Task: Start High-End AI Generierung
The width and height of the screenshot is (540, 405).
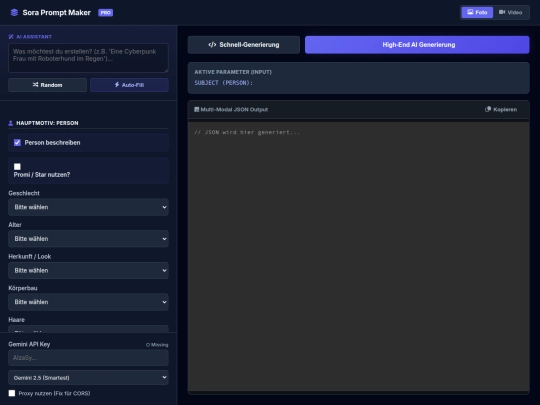Action: [417, 45]
